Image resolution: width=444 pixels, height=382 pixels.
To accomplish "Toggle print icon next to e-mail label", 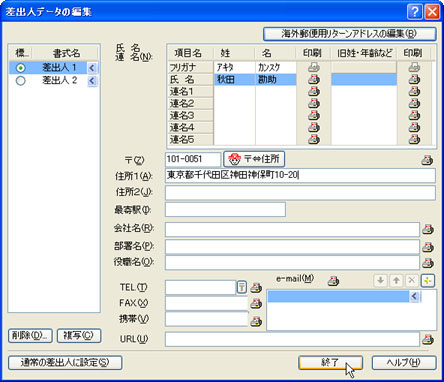I will tap(333, 281).
